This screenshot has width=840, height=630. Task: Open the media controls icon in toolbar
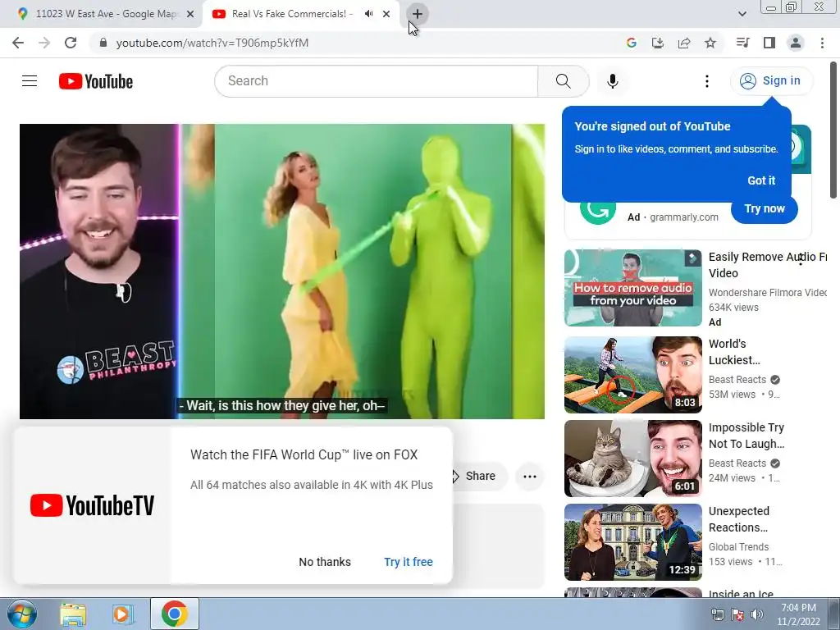tap(742, 43)
